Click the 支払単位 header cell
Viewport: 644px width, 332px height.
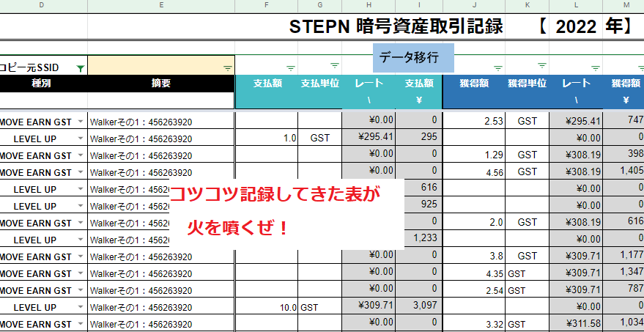(x=320, y=84)
